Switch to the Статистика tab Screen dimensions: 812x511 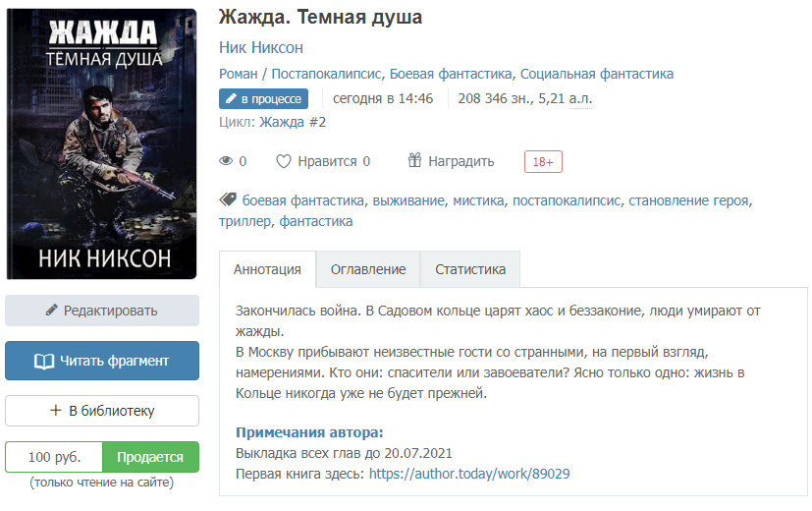coord(470,269)
